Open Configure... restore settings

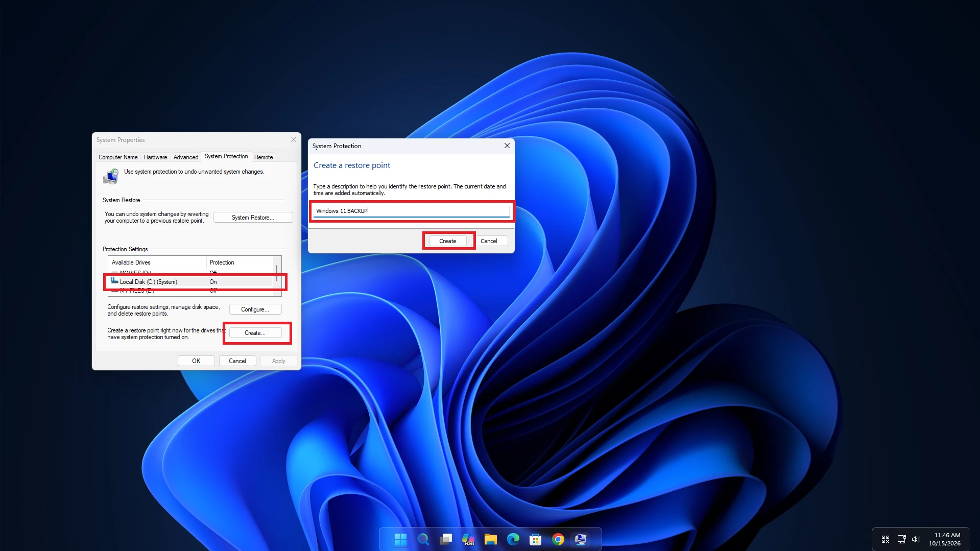coord(255,309)
